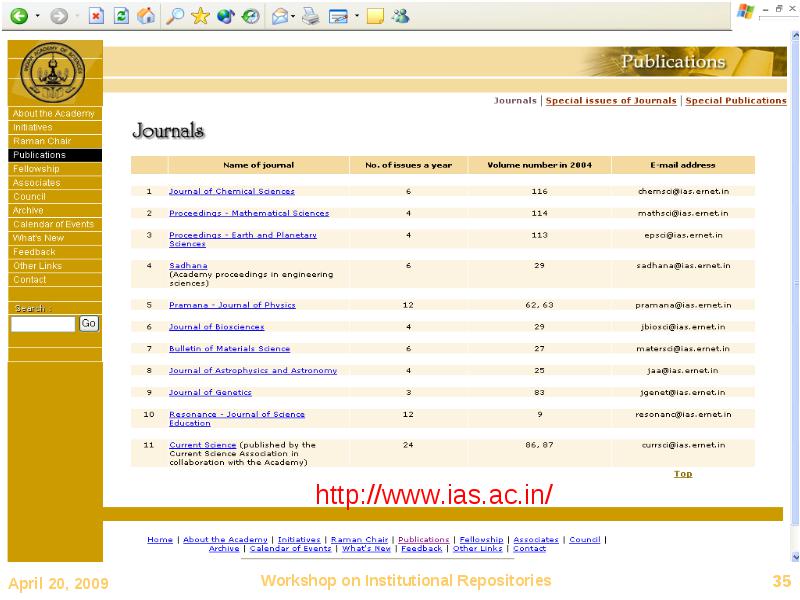
Task: Click the footer Council link
Action: tap(585, 540)
